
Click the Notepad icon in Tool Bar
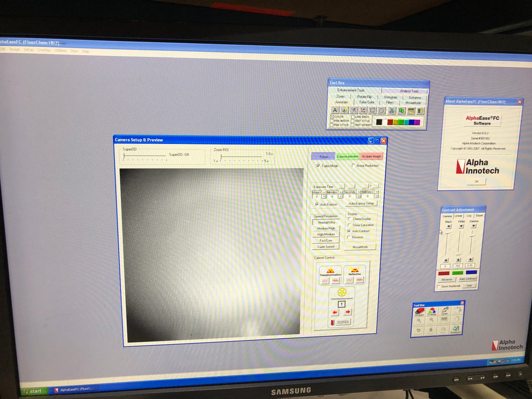456,330
